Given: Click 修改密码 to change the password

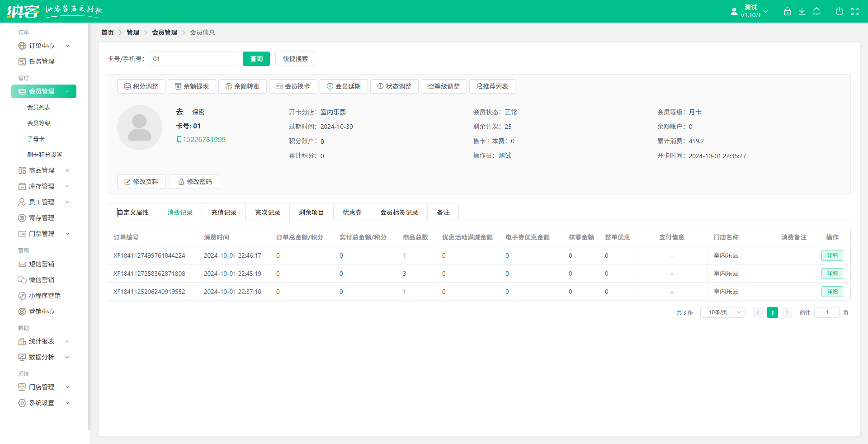Looking at the screenshot, I should pyautogui.click(x=195, y=182).
